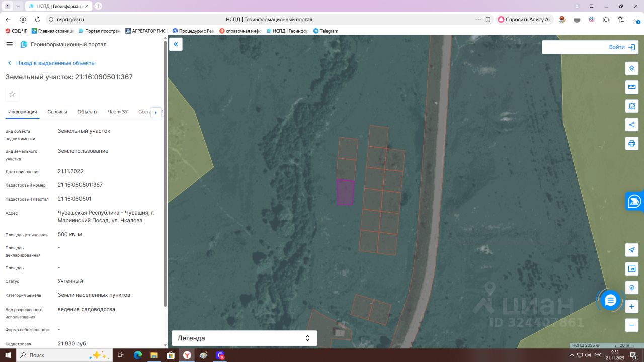Switch keyboard language РУС indicator
Image resolution: width=644 pixels, height=362 pixels.
pyautogui.click(x=598, y=355)
